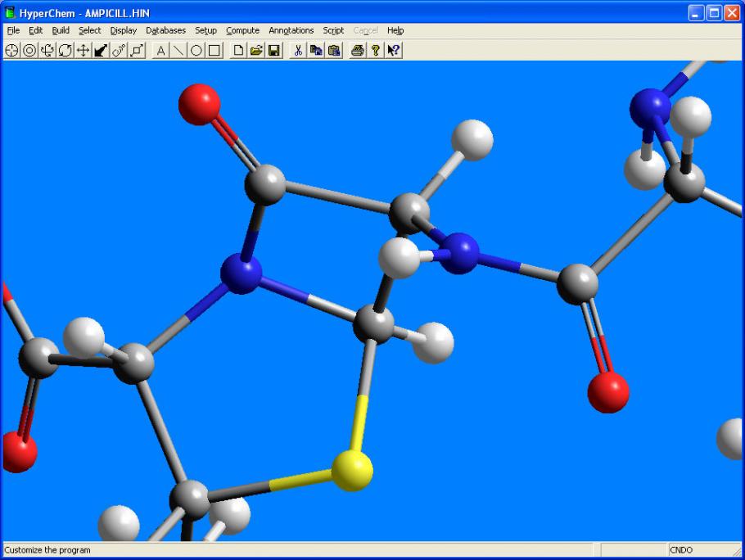Choose the rectangle Annotation tool
Image resolution: width=745 pixels, height=560 pixels.
[215, 50]
